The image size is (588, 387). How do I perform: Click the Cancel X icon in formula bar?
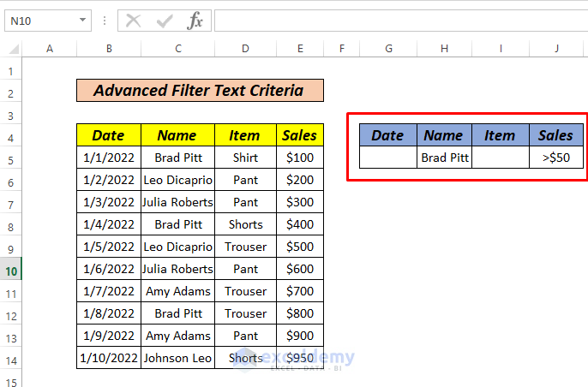click(133, 21)
